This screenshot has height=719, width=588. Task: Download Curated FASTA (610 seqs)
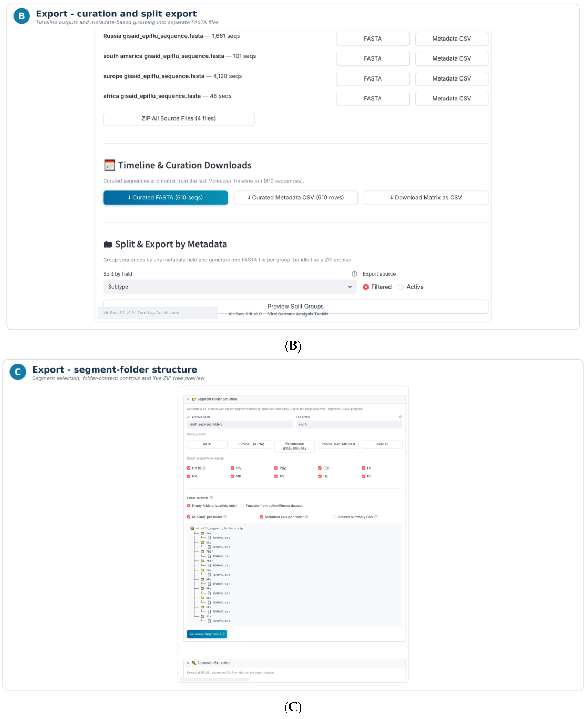coord(165,198)
